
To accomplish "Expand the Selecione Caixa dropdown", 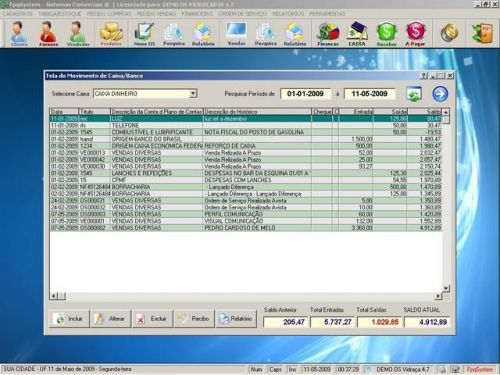I will pos(193,94).
